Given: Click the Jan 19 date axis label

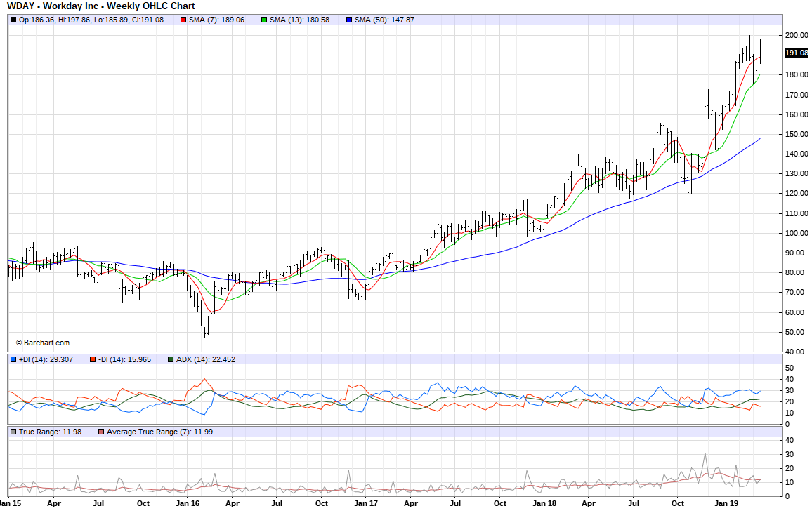Looking at the screenshot, I should 726,503.
